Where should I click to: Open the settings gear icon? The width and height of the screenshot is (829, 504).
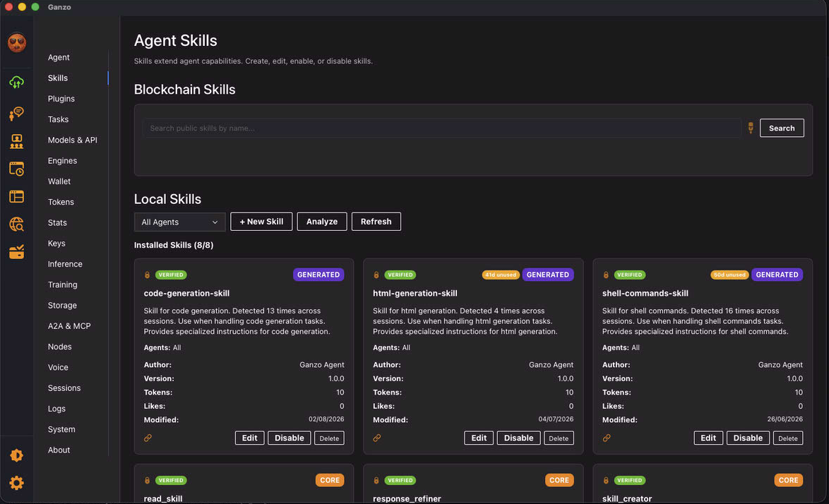coord(16,483)
